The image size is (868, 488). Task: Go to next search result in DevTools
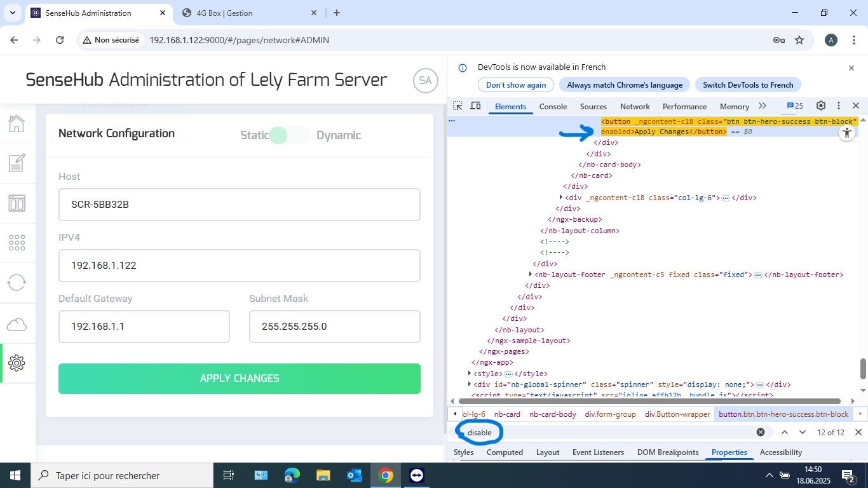[x=803, y=432]
